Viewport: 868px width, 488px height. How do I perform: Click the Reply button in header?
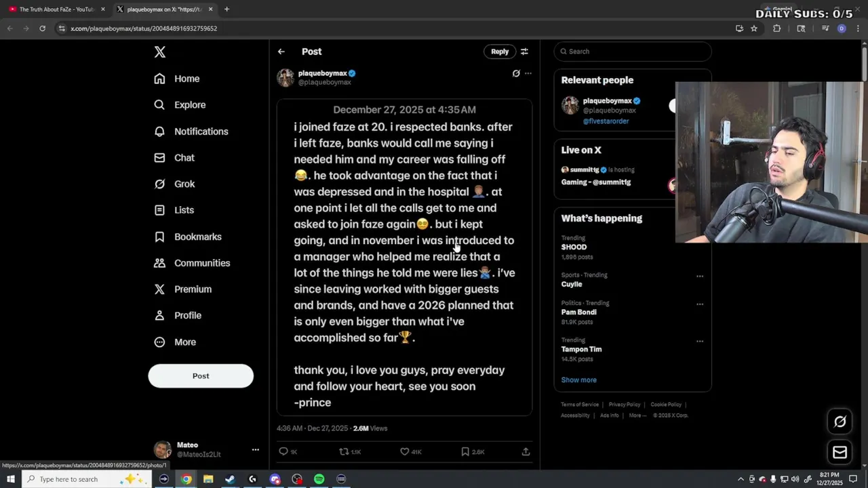point(500,52)
